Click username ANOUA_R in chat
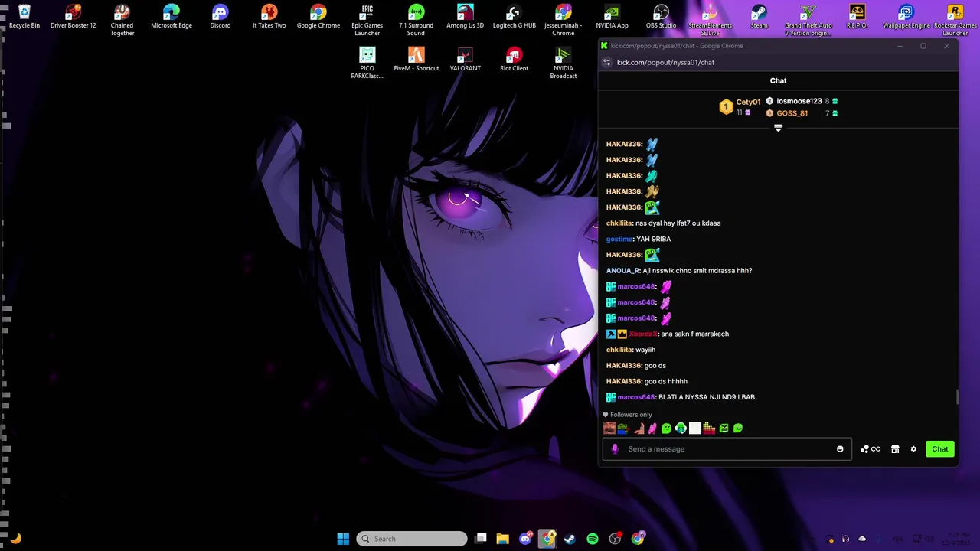980x551 pixels. [x=622, y=271]
